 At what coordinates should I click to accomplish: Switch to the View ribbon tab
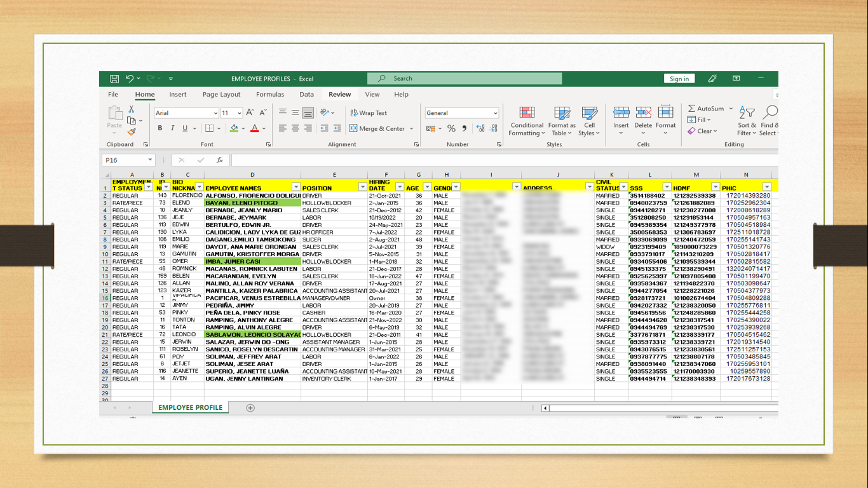372,95
